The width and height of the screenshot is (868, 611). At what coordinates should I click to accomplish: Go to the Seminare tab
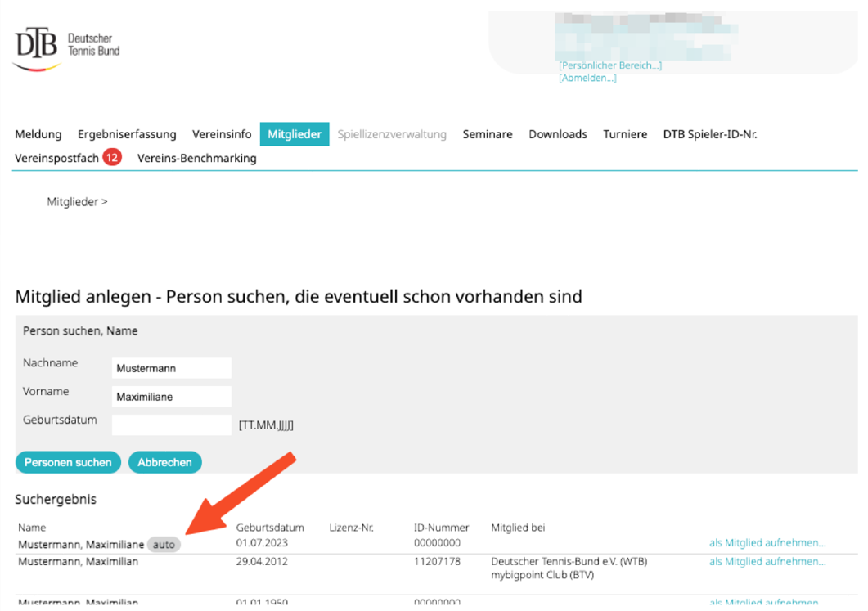pyautogui.click(x=488, y=134)
